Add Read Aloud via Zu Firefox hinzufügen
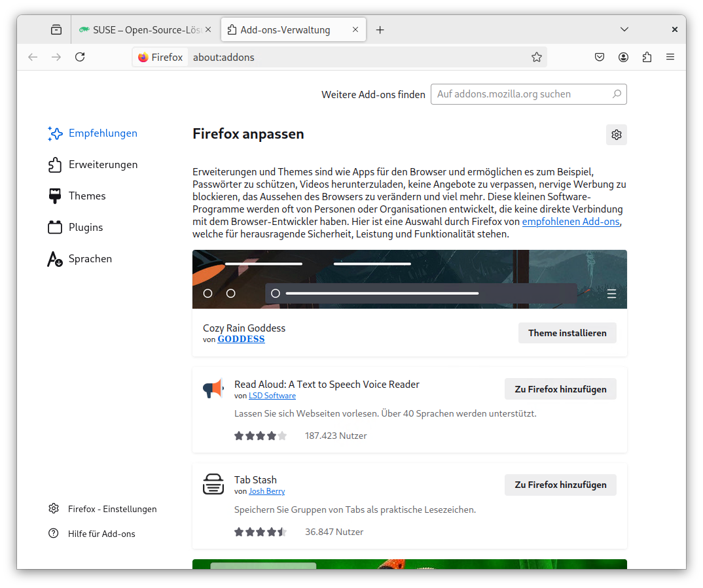 [x=560, y=389]
